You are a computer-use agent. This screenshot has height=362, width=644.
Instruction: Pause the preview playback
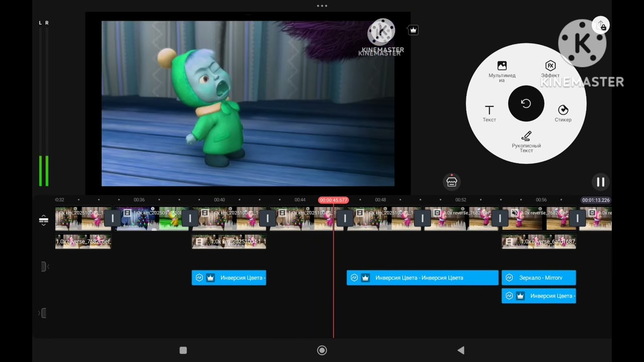[600, 182]
